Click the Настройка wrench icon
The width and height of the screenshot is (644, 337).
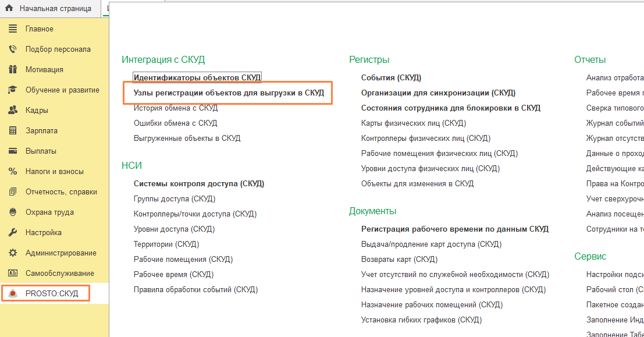coord(13,233)
